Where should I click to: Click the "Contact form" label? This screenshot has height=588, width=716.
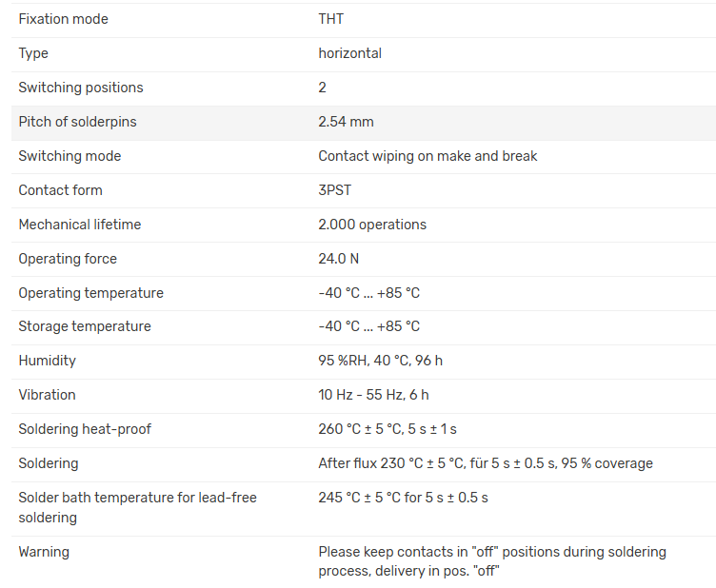[x=60, y=190]
